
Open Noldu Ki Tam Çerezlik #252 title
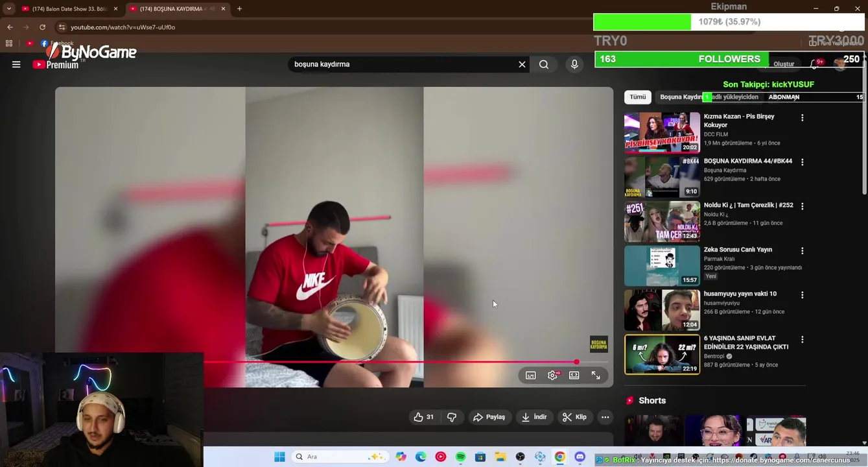(x=749, y=205)
